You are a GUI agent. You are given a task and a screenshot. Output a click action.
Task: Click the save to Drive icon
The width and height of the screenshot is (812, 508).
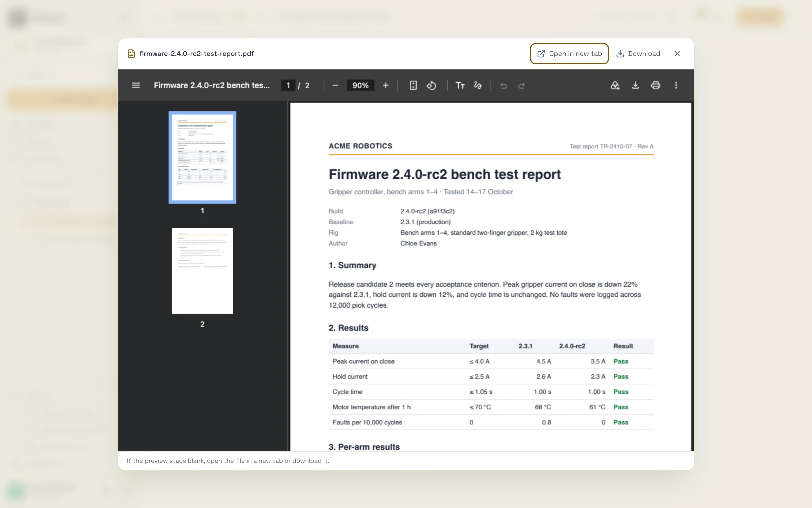coord(615,85)
